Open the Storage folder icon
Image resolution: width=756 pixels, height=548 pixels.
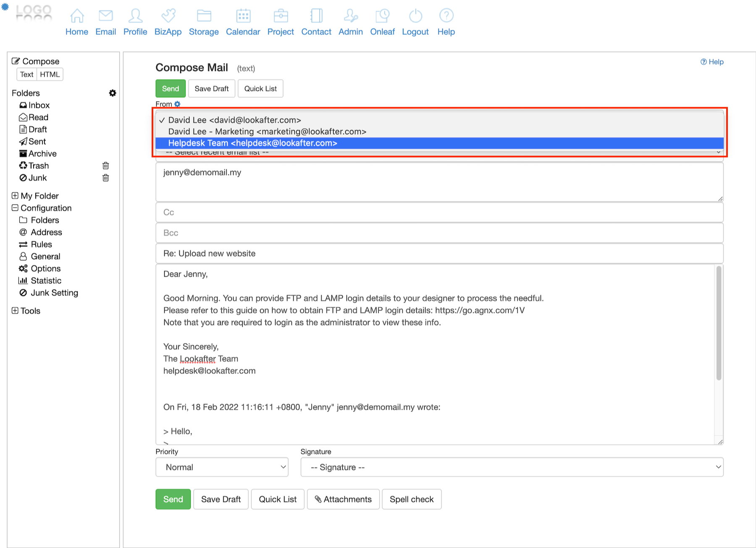204,16
